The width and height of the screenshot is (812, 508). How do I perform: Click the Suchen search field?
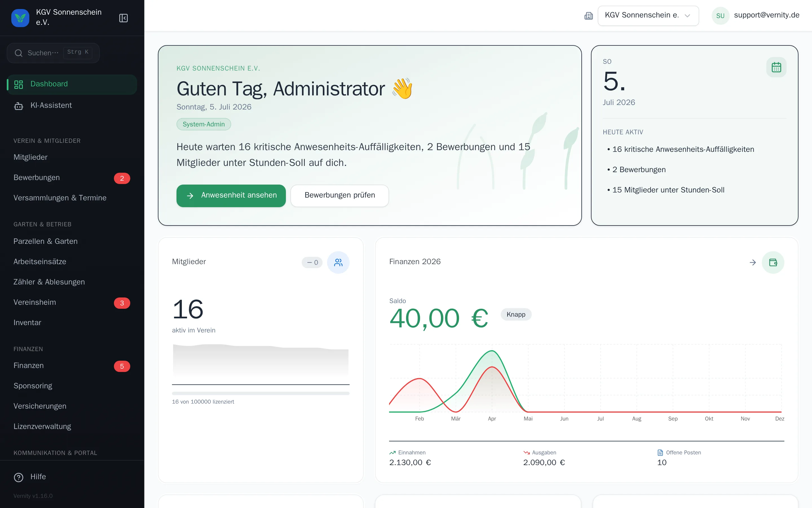coord(53,53)
